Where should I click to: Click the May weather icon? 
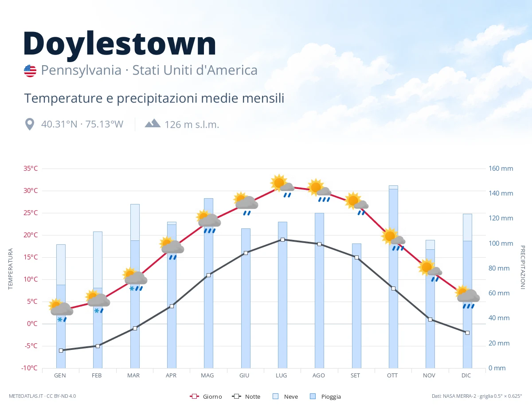point(208,222)
